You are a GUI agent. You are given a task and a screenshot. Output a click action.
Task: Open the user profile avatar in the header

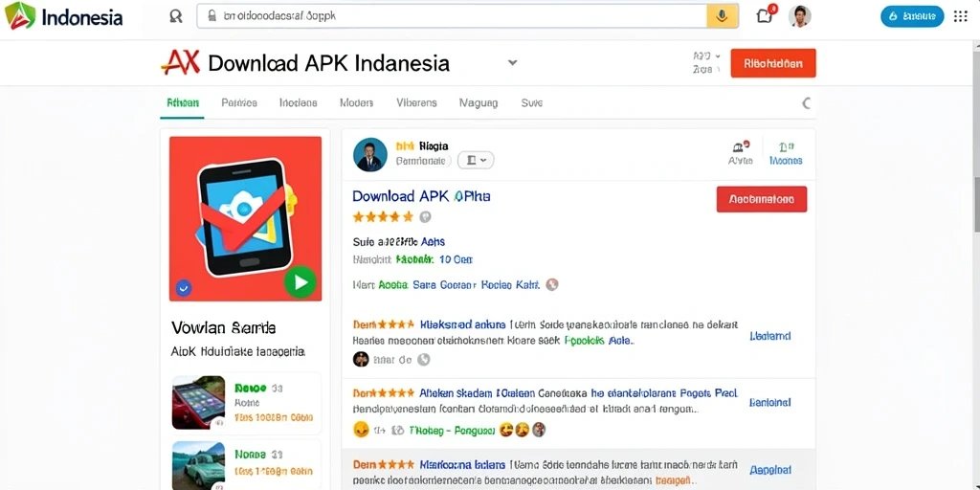pyautogui.click(x=800, y=16)
